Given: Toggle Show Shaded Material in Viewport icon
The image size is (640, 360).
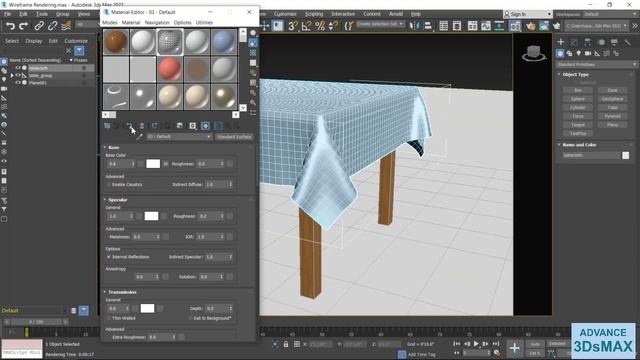Looking at the screenshot, I should [205, 126].
